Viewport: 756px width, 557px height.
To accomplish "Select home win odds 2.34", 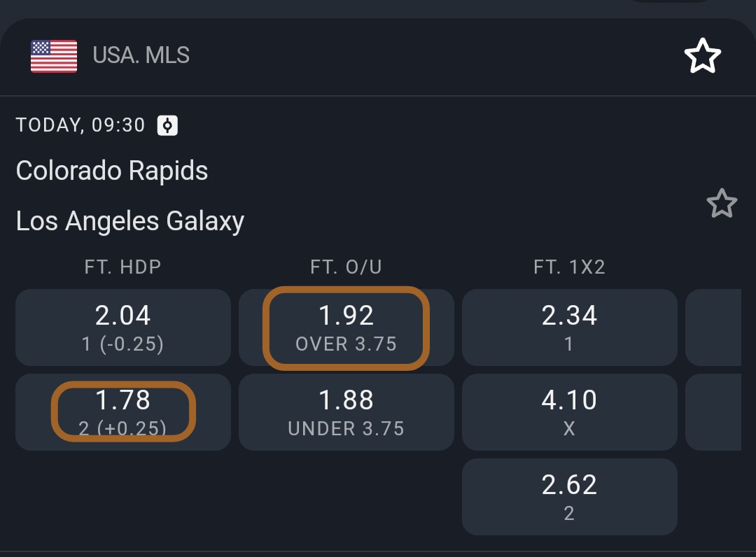I will click(x=569, y=327).
